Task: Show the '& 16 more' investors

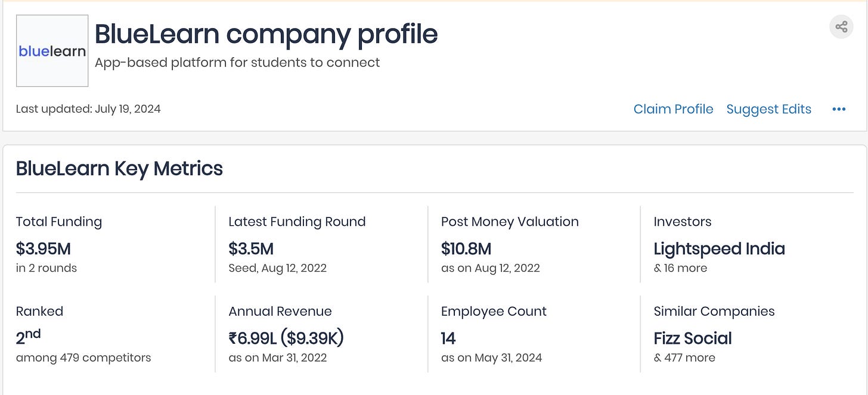Action: tap(680, 268)
